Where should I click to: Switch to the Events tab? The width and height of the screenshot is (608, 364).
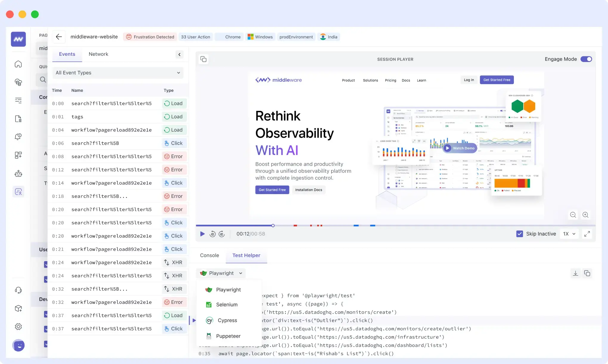[x=67, y=54]
